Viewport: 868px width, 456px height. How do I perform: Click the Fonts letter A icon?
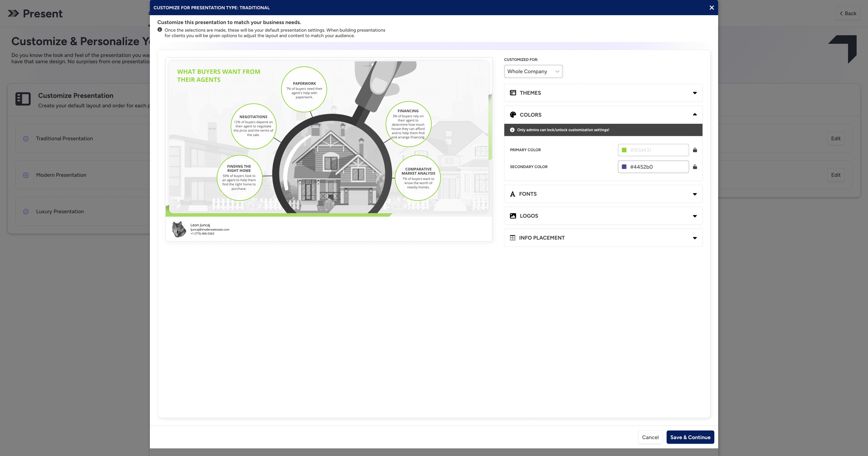pos(512,194)
